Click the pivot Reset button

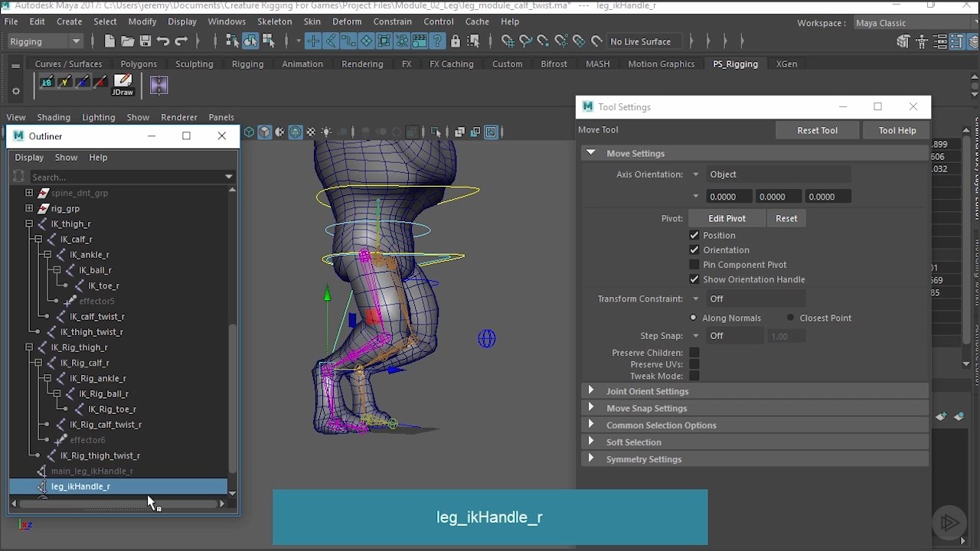coord(786,218)
